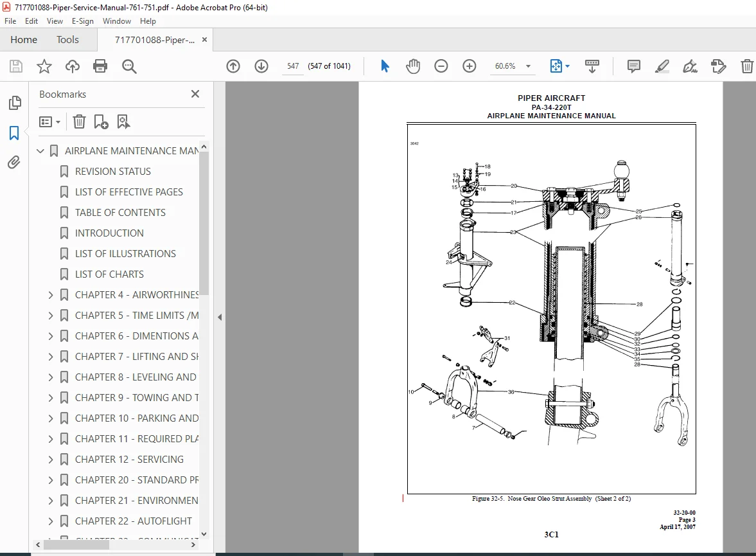Screen dimensions: 756x556
Task: Open LIST OF ILLUSTRATIONS bookmark
Action: click(125, 254)
